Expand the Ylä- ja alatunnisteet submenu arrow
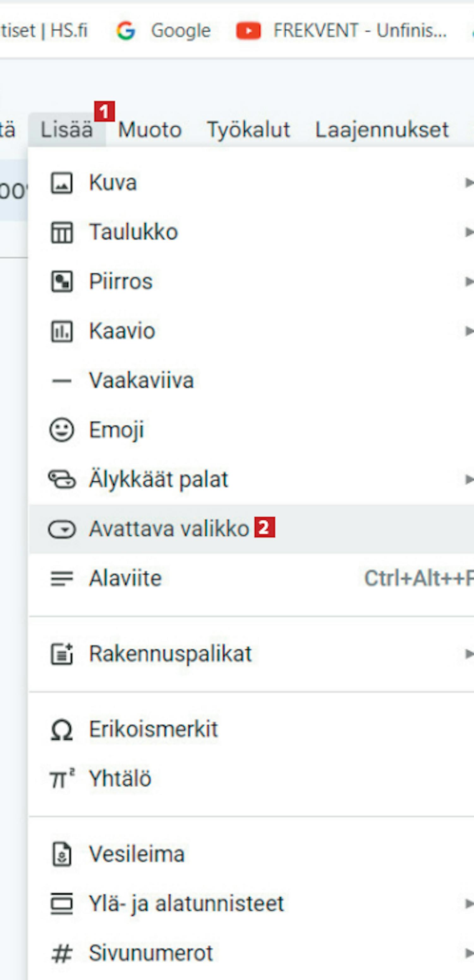The image size is (474, 980). coord(469,904)
